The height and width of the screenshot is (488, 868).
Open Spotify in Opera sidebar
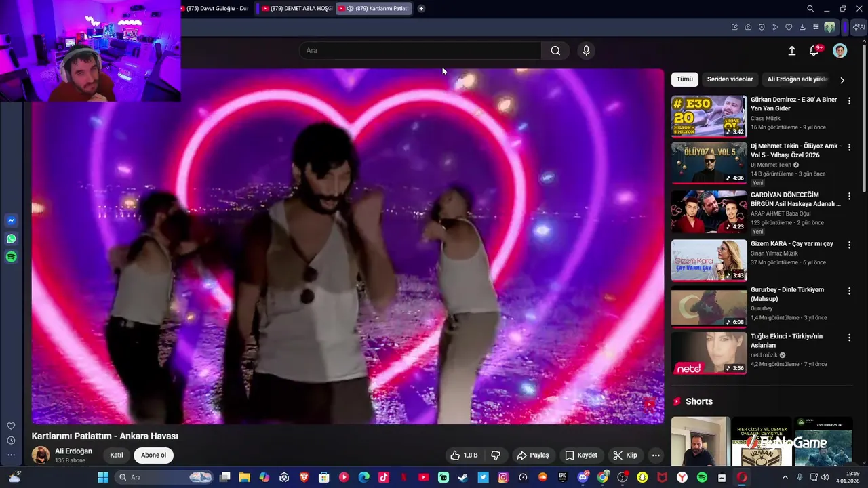[11, 257]
